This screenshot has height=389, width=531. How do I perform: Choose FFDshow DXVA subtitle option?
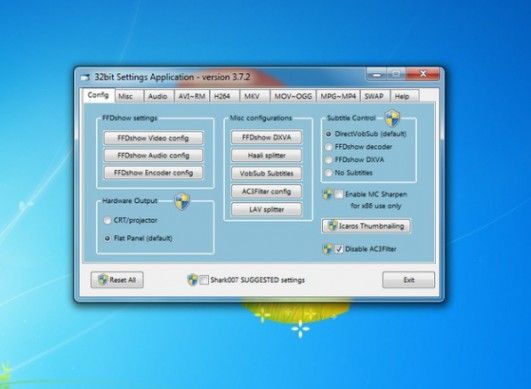(x=355, y=160)
